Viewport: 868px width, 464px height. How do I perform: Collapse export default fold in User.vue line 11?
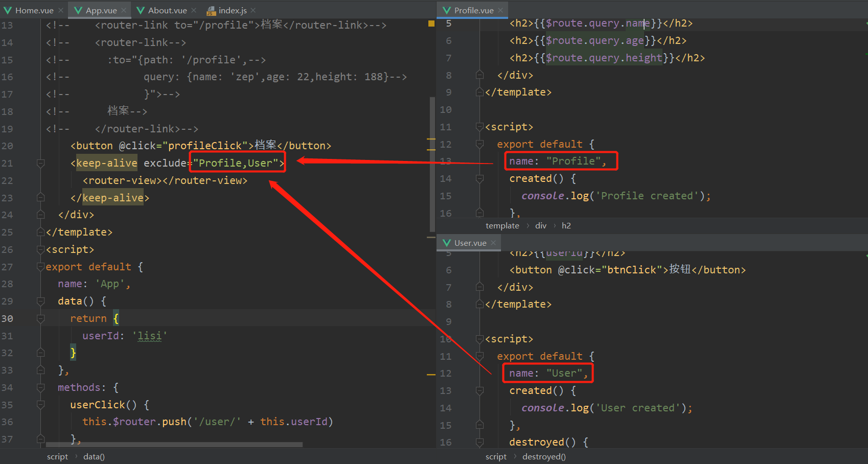(479, 356)
